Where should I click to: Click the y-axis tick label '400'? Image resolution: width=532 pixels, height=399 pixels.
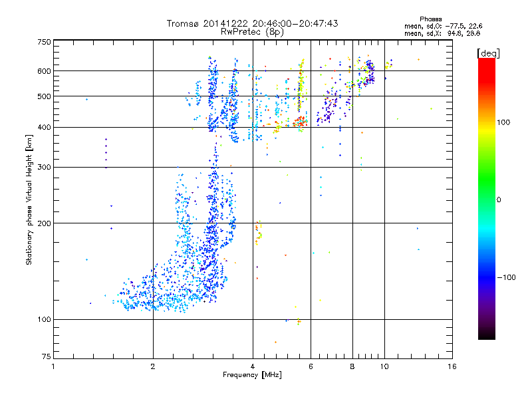point(44,128)
